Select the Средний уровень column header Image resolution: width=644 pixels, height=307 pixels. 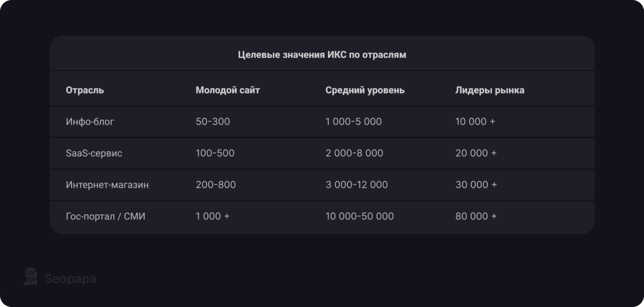(365, 90)
